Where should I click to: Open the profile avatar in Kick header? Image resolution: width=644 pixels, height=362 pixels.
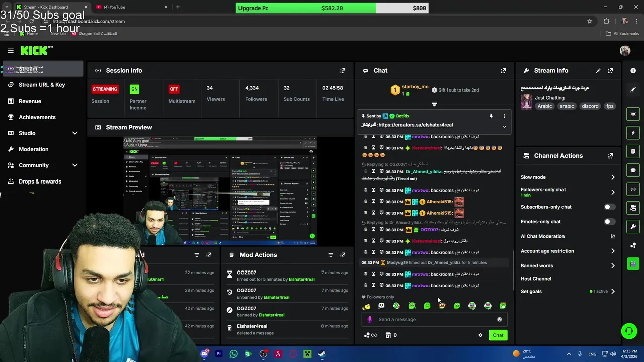[625, 50]
